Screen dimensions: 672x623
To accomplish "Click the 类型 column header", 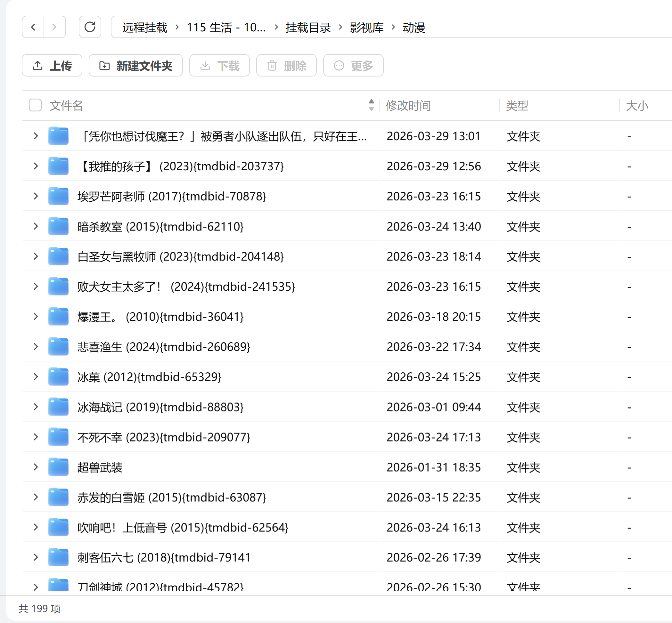I will [x=517, y=106].
